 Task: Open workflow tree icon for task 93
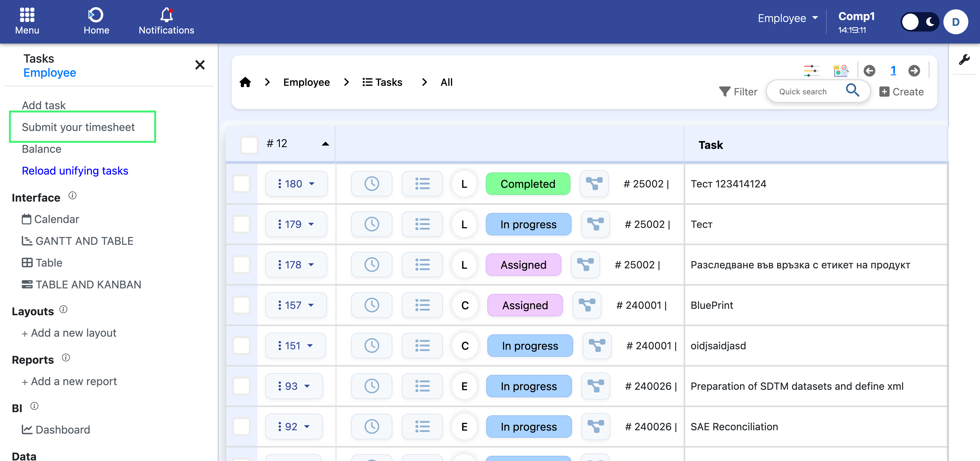[x=596, y=386]
